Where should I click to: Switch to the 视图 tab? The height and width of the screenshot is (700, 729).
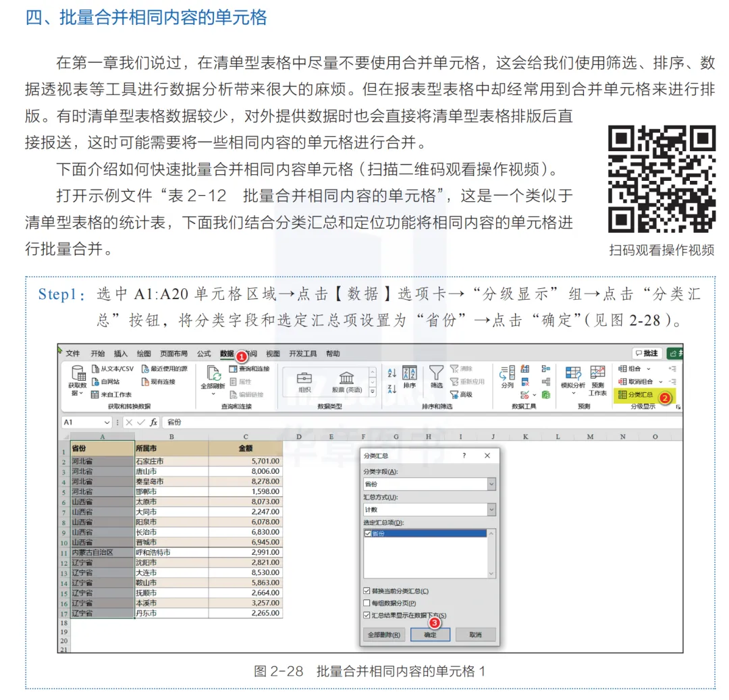click(273, 354)
